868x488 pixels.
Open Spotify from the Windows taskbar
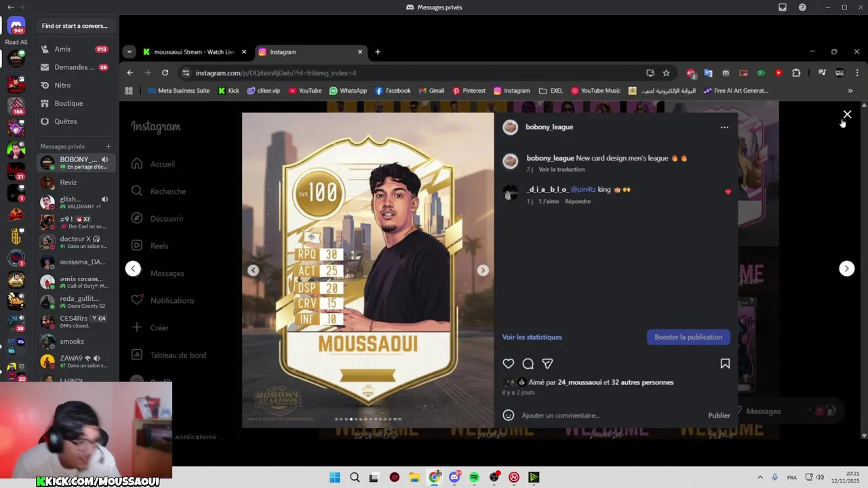pos(474,477)
